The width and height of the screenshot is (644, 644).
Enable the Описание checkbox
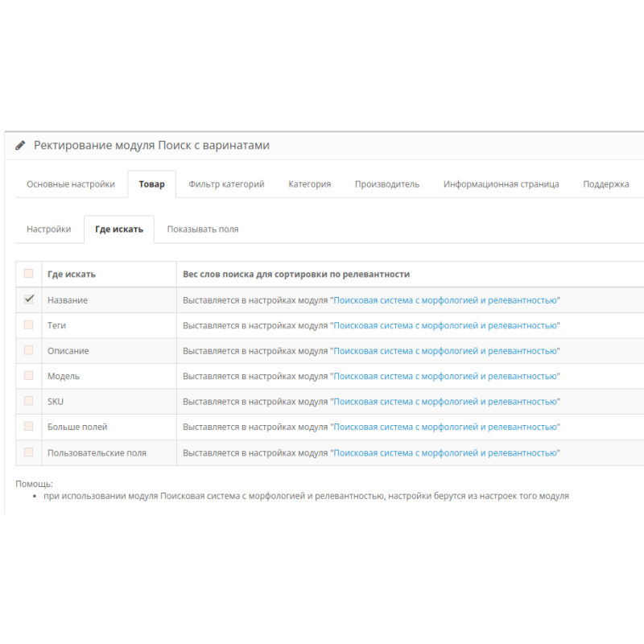coord(28,350)
